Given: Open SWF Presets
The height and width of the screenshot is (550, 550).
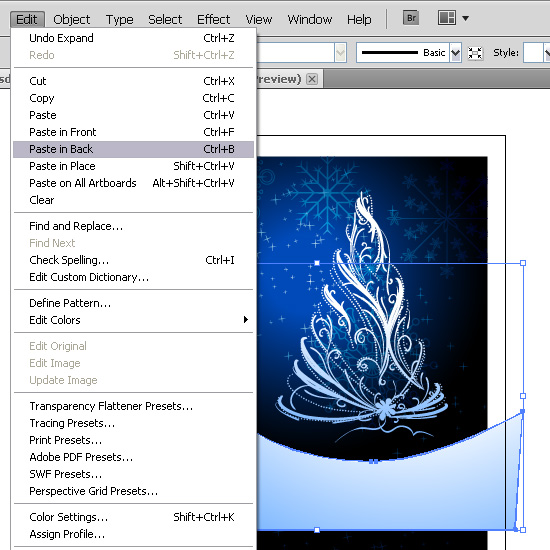Looking at the screenshot, I should point(133,474).
